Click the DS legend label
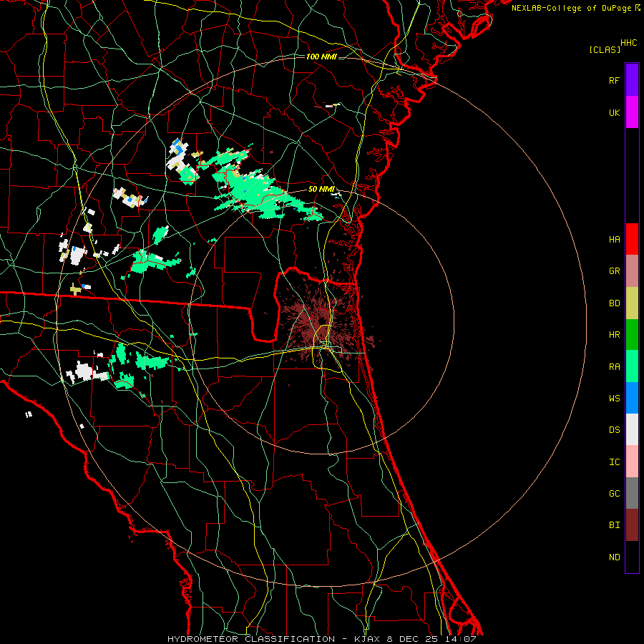The image size is (644, 644). click(614, 430)
